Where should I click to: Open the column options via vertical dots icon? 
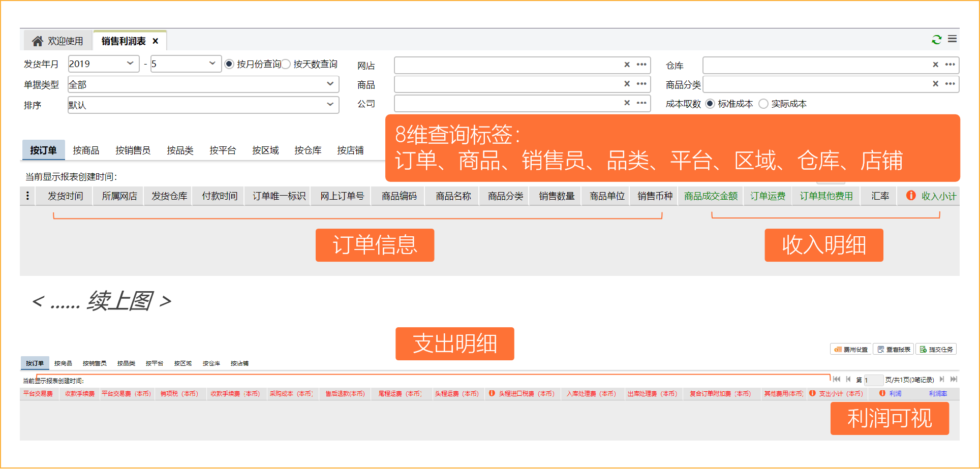coord(27,196)
